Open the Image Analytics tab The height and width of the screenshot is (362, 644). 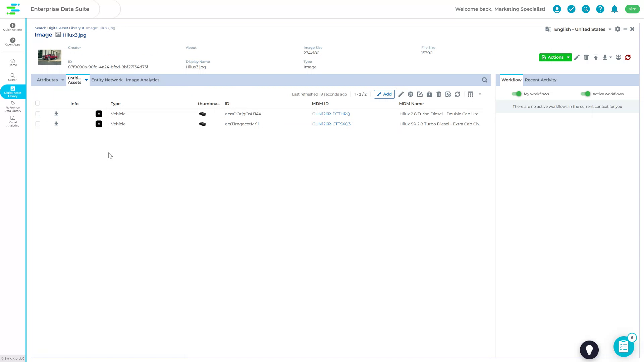[143, 80]
